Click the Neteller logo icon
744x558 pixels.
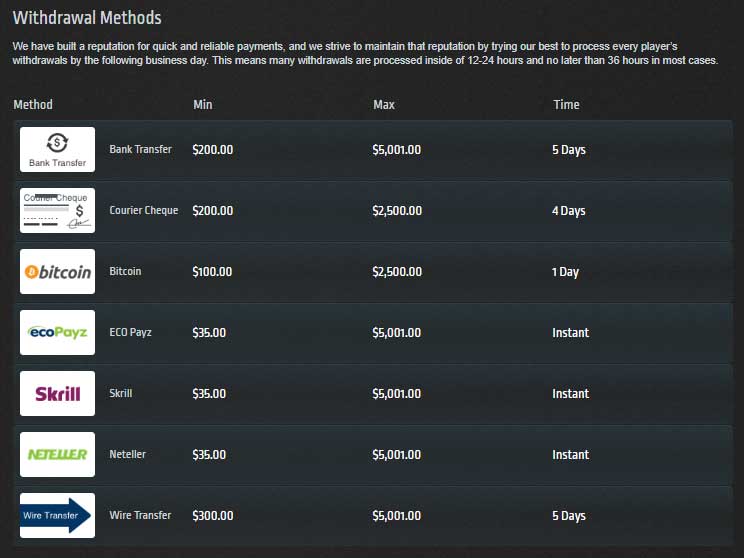tap(57, 455)
